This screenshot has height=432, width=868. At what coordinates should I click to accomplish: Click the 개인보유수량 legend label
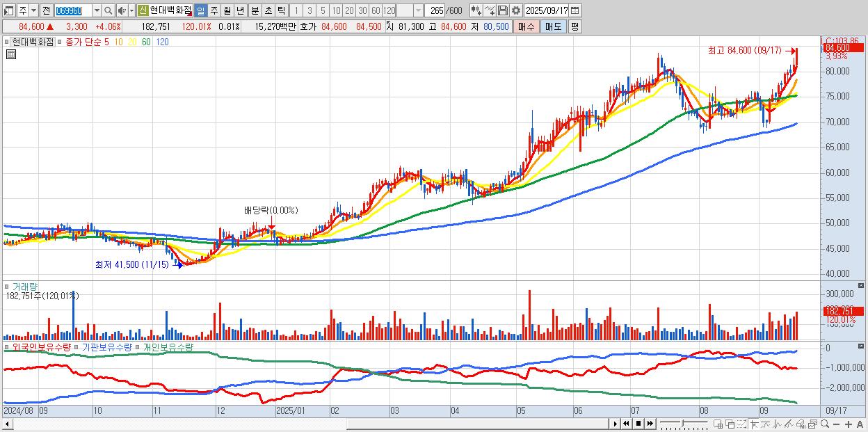168,346
